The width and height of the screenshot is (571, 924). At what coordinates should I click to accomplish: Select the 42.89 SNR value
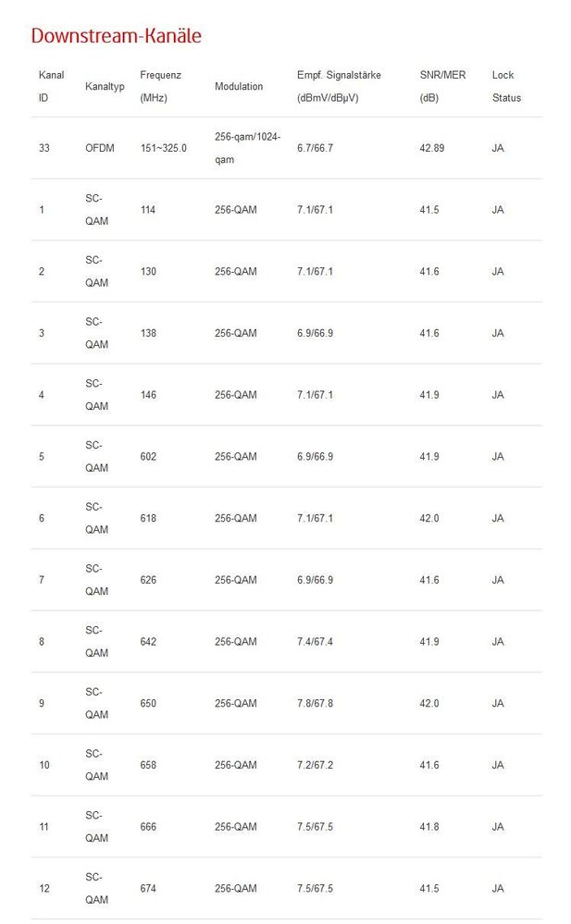coord(432,148)
